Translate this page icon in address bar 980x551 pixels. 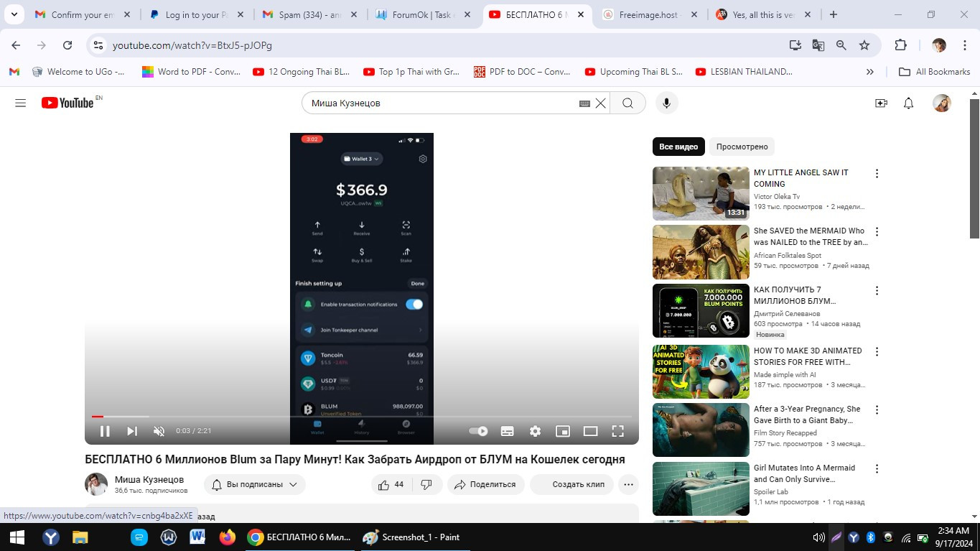818,45
